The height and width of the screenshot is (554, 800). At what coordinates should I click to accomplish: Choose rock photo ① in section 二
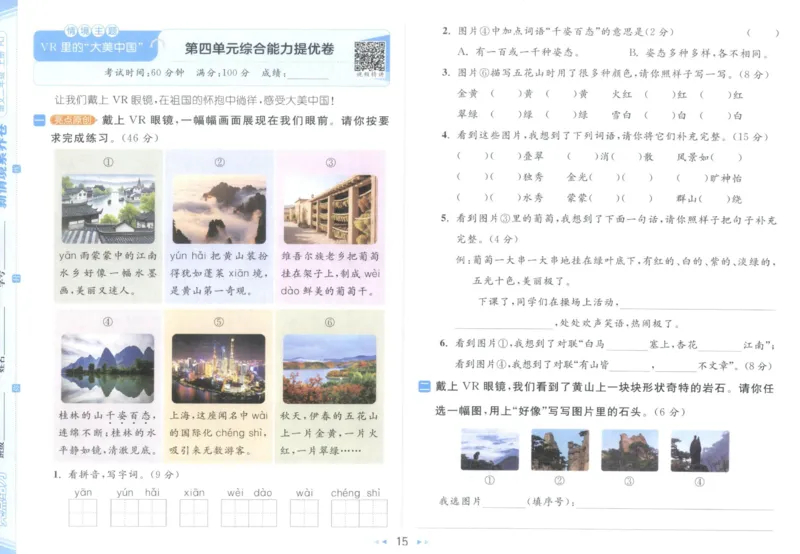click(x=490, y=449)
